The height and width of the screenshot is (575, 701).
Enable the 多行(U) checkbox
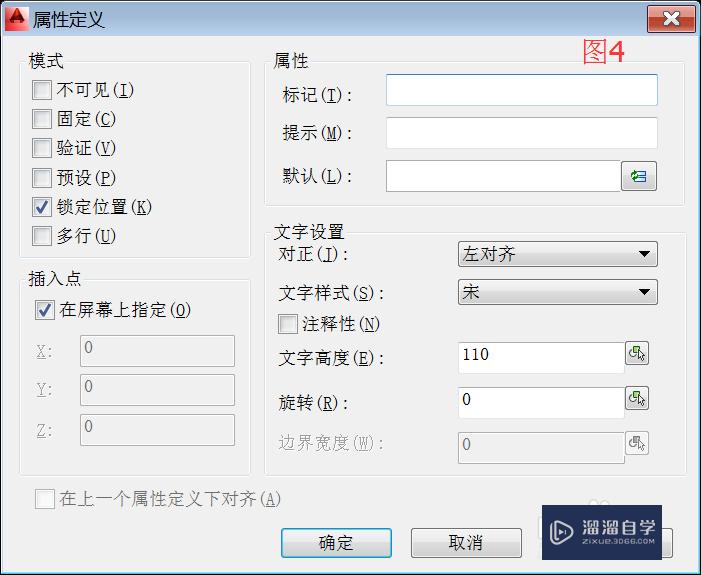click(42, 236)
